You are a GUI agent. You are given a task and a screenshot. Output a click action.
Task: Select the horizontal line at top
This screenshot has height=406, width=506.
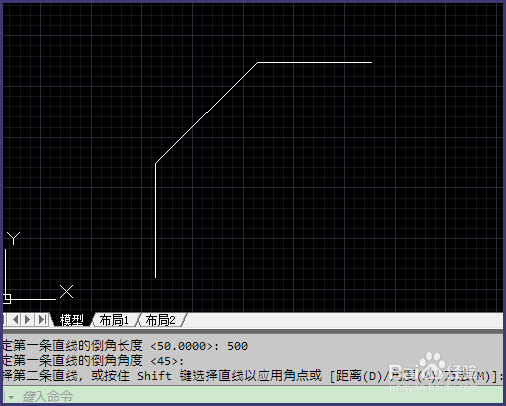pyautogui.click(x=315, y=62)
